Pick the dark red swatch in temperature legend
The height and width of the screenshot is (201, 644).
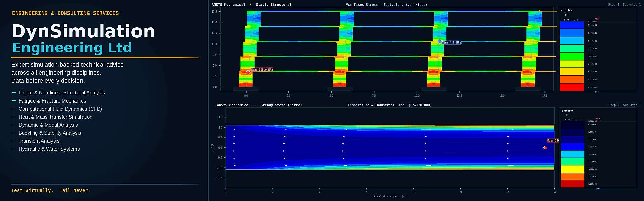pyautogui.click(x=573, y=184)
